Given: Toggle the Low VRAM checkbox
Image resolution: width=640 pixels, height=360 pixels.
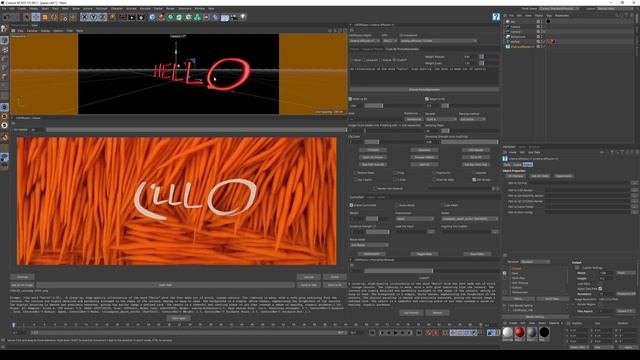Looking at the screenshot, I should [443, 205].
